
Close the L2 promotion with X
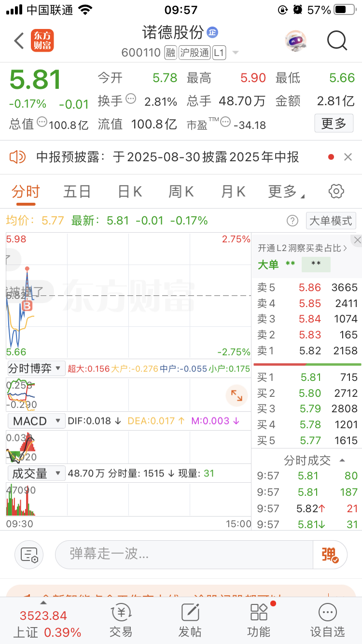click(x=357, y=240)
